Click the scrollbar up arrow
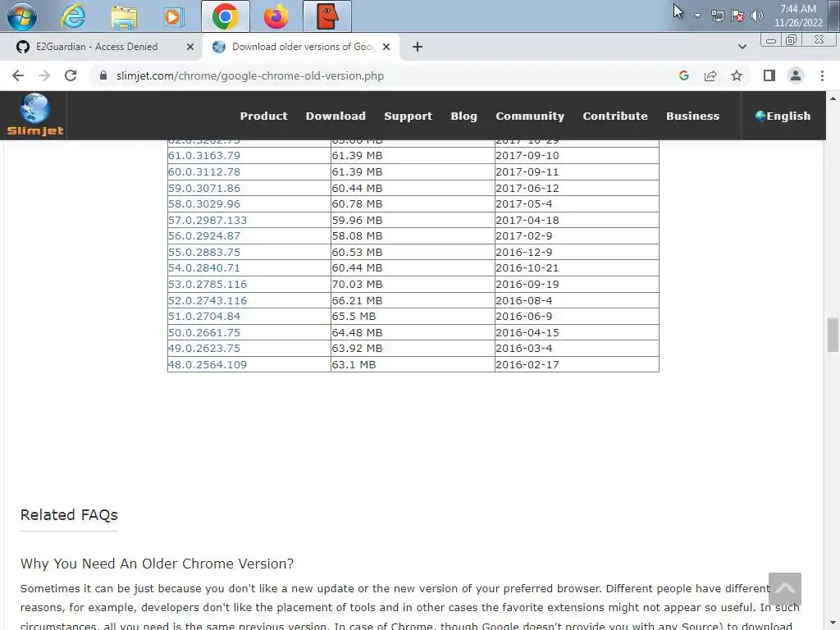 pyautogui.click(x=833, y=98)
